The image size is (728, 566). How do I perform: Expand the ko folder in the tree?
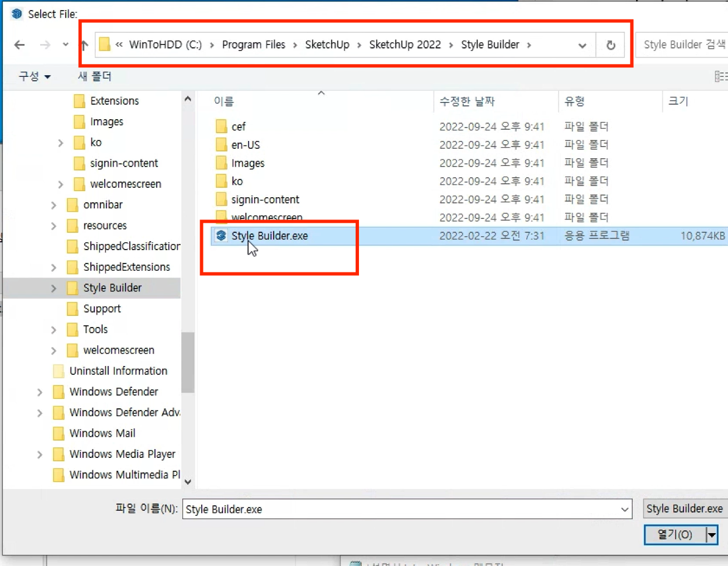[60, 143]
